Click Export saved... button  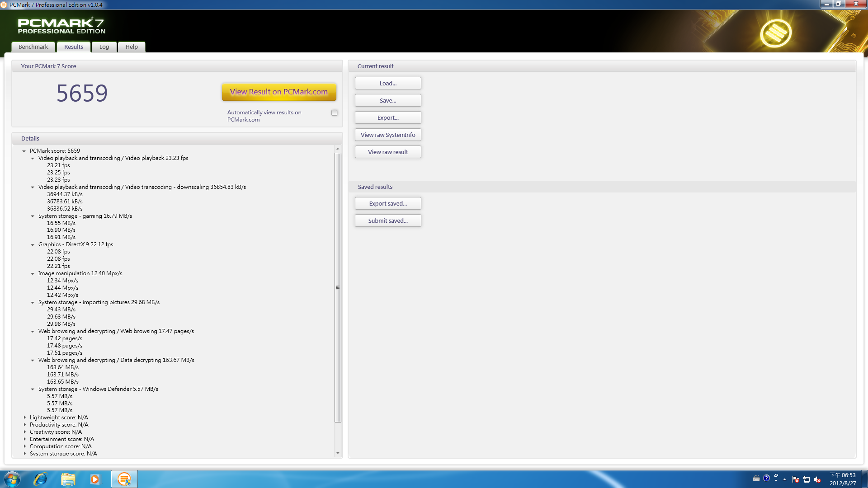pos(388,203)
